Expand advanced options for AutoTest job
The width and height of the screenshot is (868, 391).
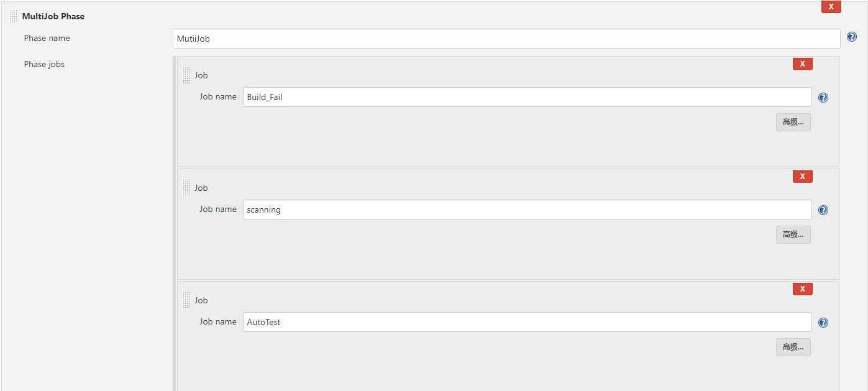click(793, 347)
